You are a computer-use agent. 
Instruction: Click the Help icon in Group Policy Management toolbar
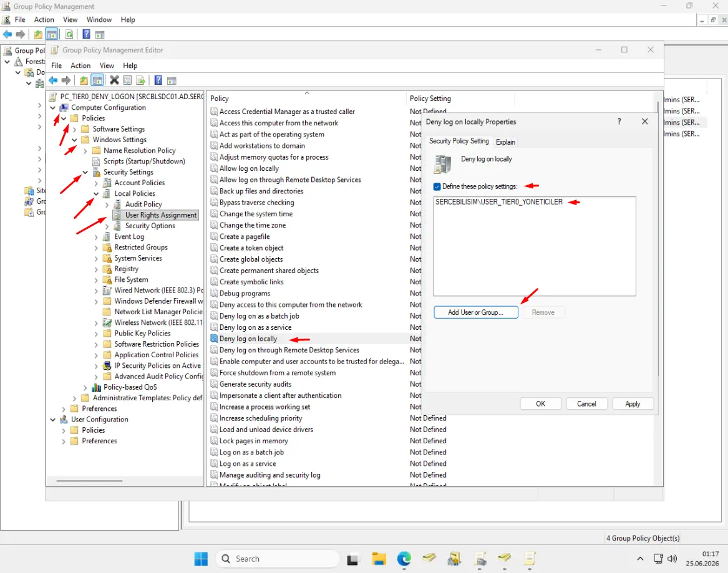pos(86,34)
